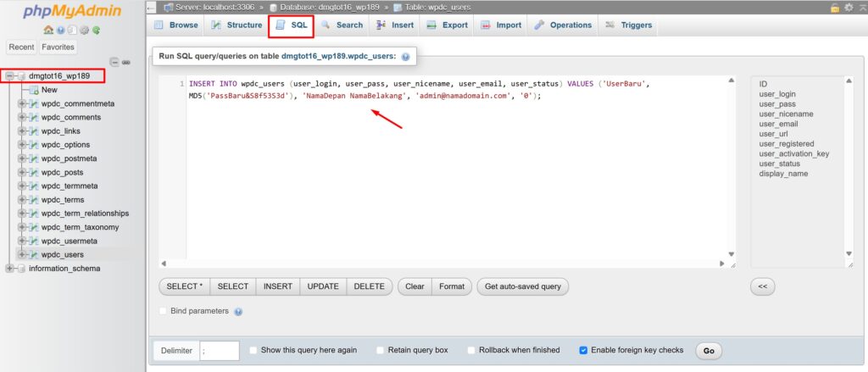Uncheck 'Enable foreign key checks'

click(583, 351)
